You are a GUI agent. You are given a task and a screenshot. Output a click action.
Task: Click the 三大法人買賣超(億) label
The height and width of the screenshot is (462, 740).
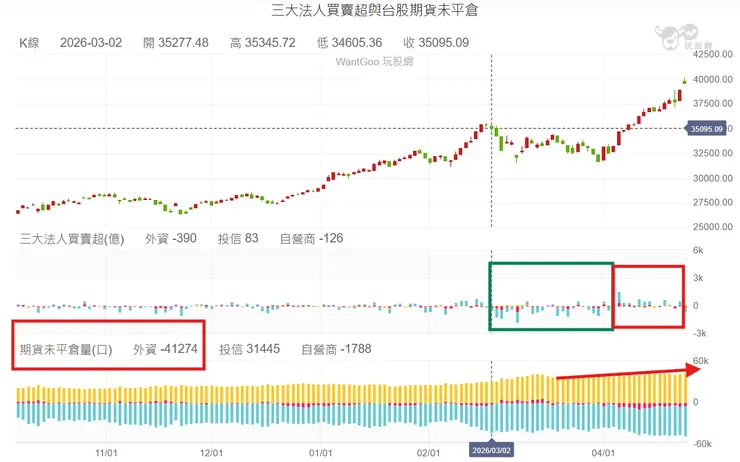pos(72,239)
